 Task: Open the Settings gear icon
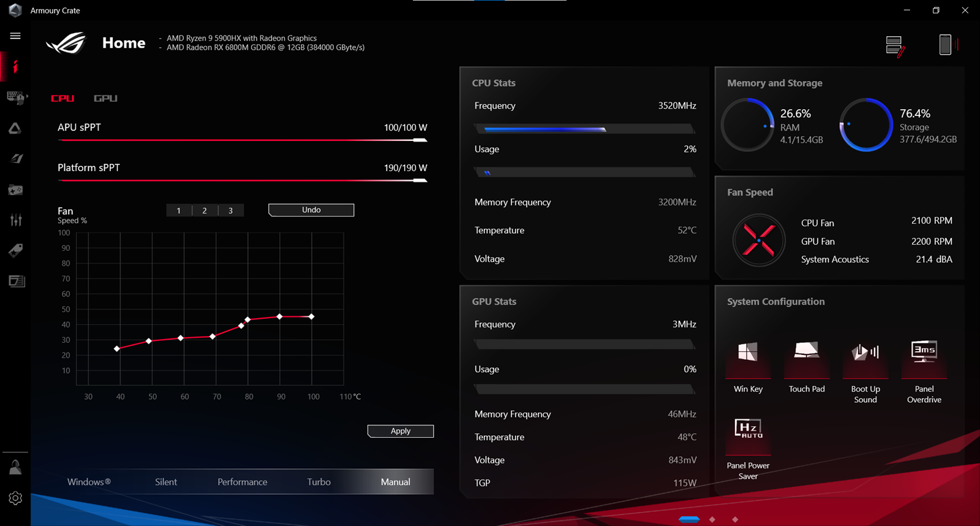[x=15, y=498]
